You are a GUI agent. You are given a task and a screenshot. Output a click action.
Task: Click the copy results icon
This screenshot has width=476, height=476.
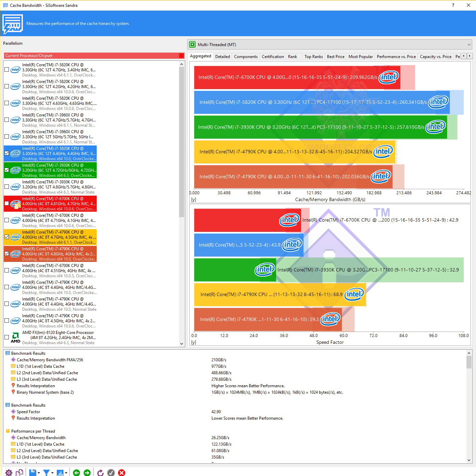point(19,473)
